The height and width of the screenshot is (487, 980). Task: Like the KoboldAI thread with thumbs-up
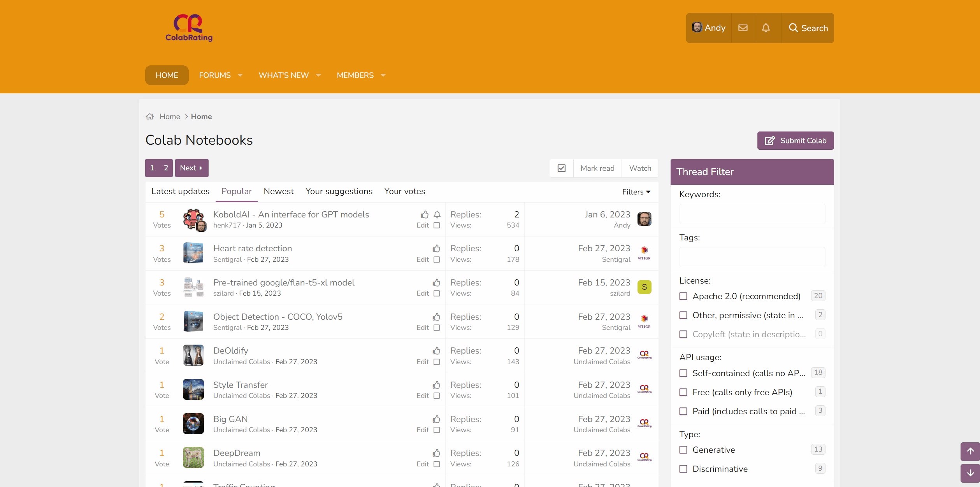(425, 215)
